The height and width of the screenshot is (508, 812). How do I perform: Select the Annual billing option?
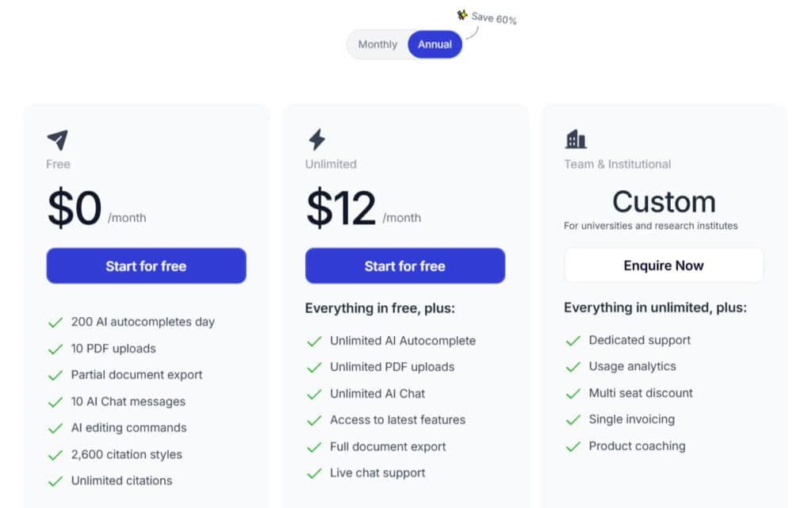[x=435, y=44]
